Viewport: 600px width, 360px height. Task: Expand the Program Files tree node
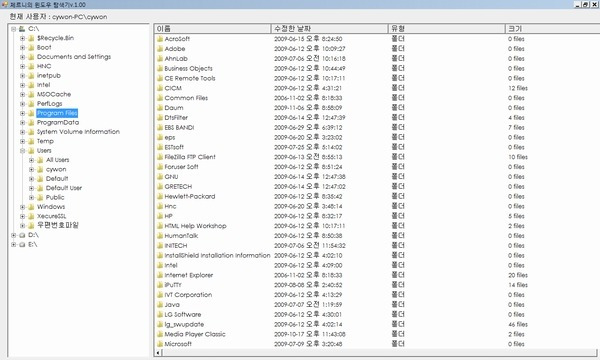click(x=23, y=113)
